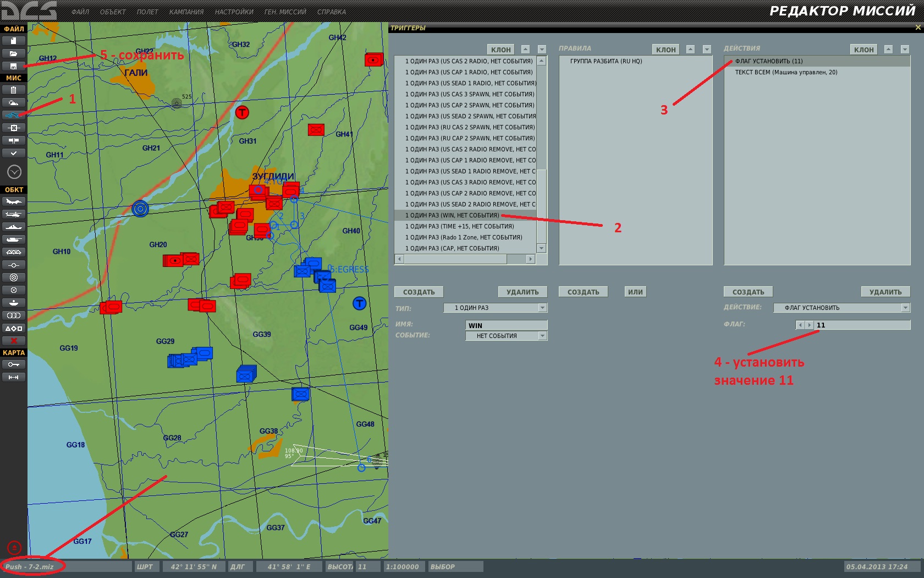Move trigger up arrow above triggers list
Screen dimensions: 924x578
[525, 50]
